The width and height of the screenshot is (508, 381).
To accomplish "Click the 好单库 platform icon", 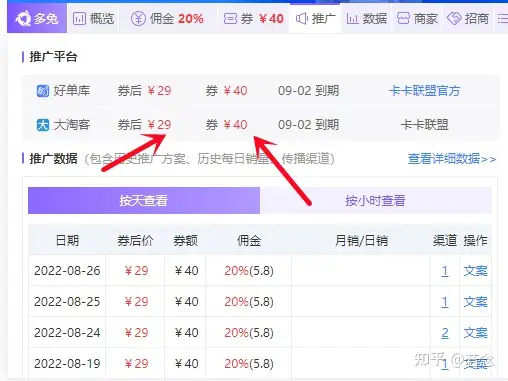I will [43, 91].
